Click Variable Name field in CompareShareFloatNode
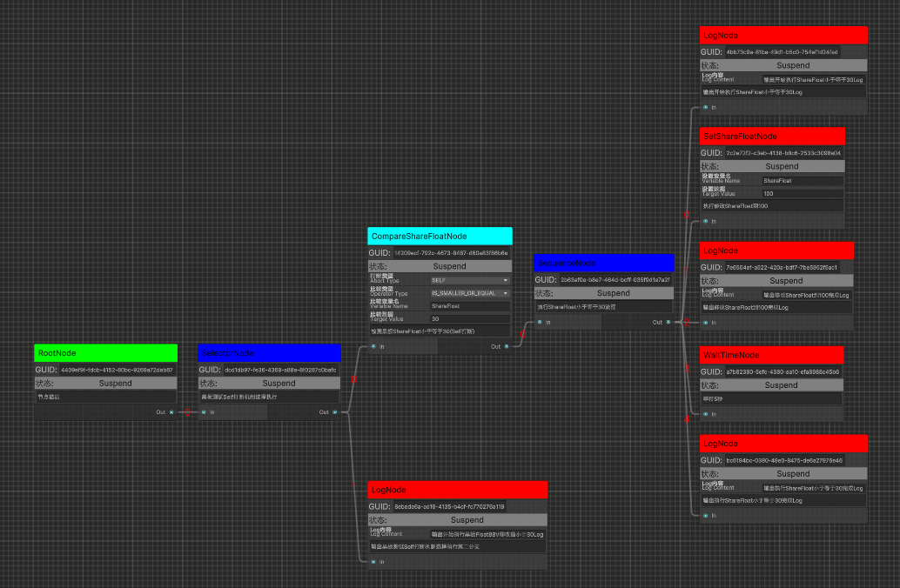This screenshot has width=900, height=588. coord(469,306)
